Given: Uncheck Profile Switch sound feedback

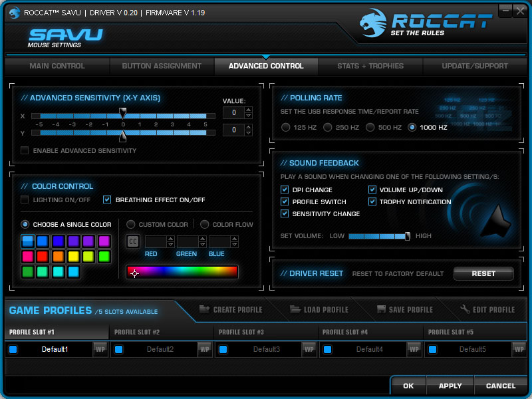Looking at the screenshot, I should point(285,201).
